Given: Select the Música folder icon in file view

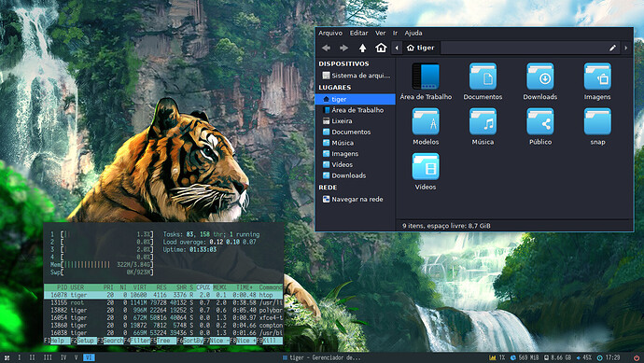Looking at the screenshot, I should [x=483, y=121].
